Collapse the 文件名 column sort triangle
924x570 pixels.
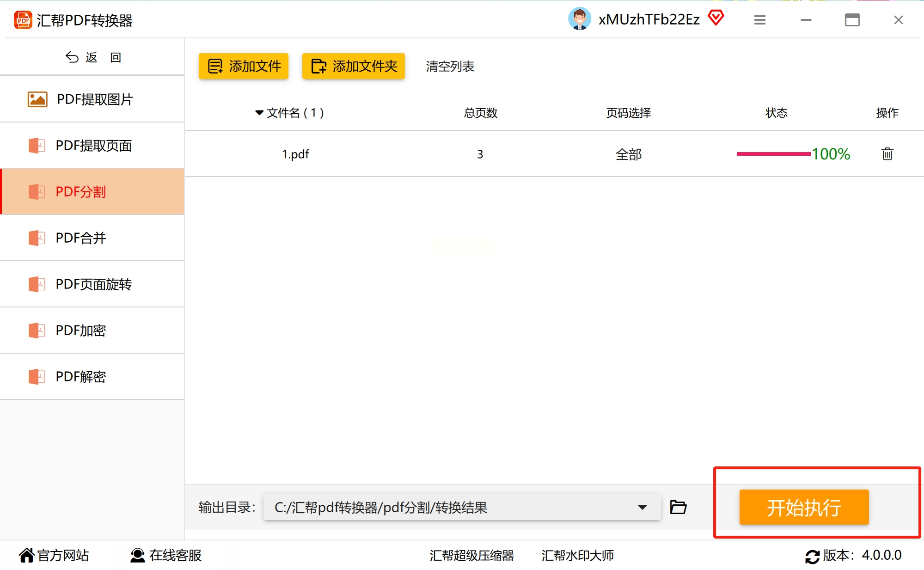259,113
